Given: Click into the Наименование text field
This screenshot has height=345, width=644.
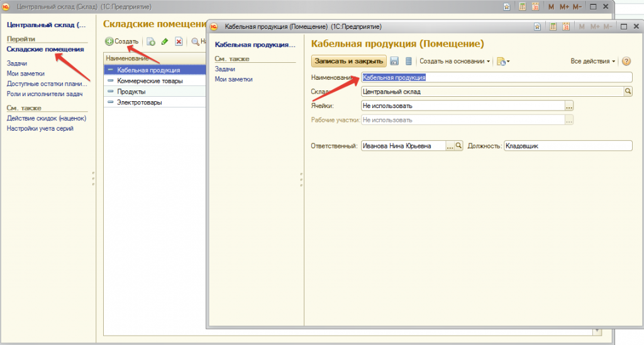Looking at the screenshot, I should [x=496, y=77].
